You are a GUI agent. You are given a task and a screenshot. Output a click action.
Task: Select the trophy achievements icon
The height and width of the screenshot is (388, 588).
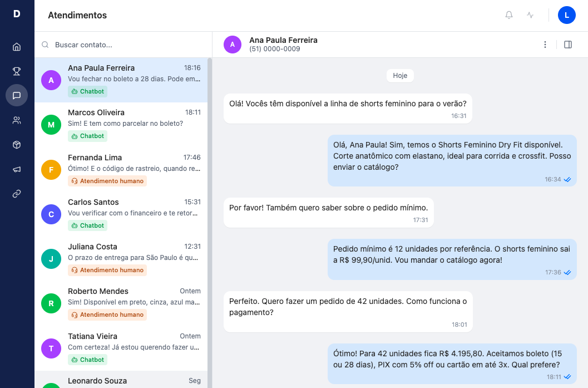17,71
